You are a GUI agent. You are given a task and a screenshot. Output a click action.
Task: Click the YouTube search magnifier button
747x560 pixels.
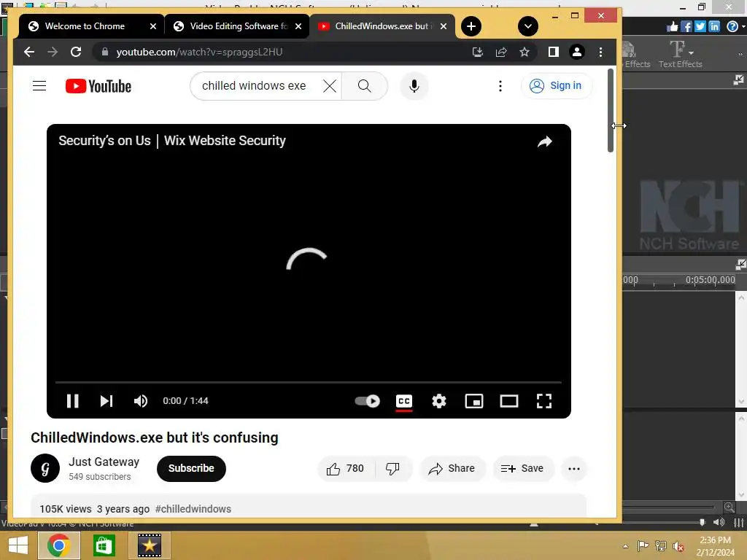tap(365, 86)
